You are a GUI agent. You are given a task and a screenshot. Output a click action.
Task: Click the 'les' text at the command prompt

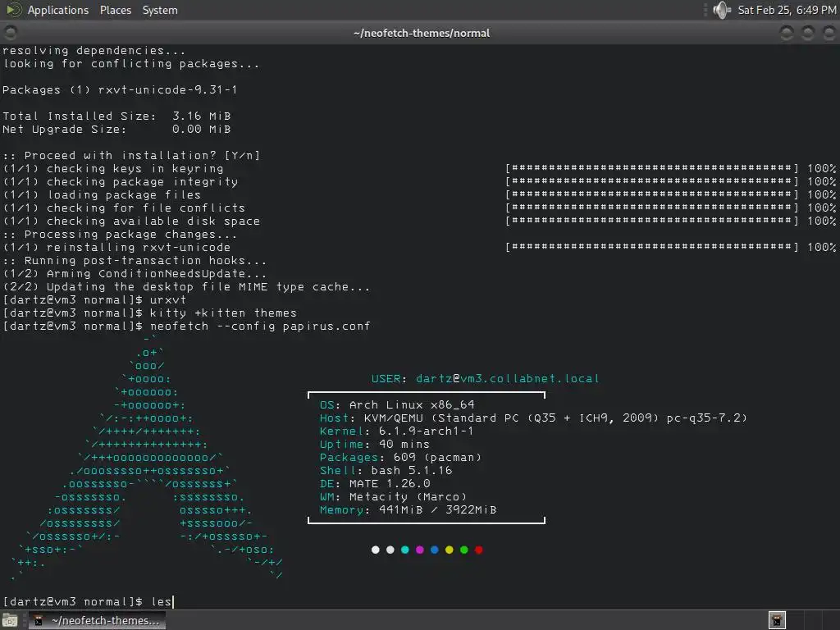pos(162,601)
